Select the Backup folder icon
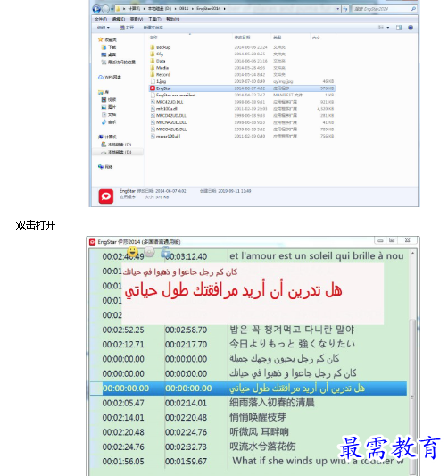The width and height of the screenshot is (448, 476). [153, 47]
